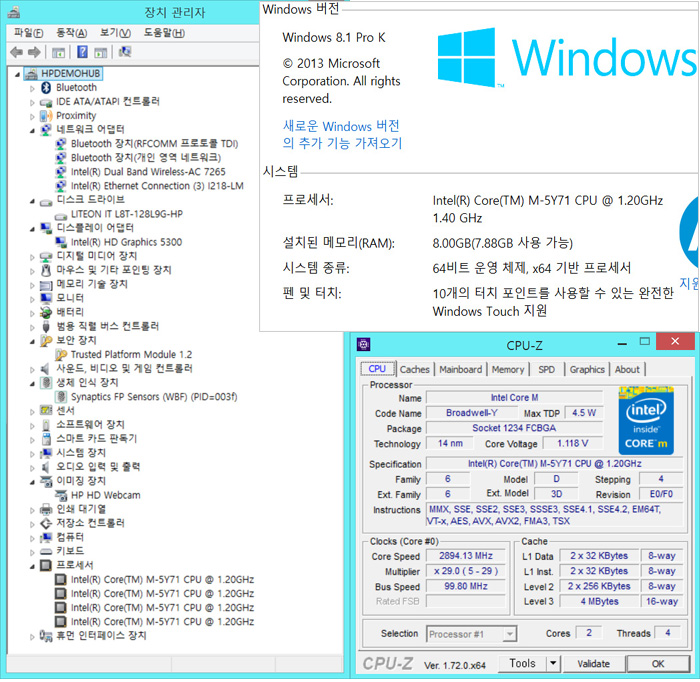Select LITEON IT L8T-128L9G-HP disk
Viewport: 700px width, 682px height.
point(127,214)
